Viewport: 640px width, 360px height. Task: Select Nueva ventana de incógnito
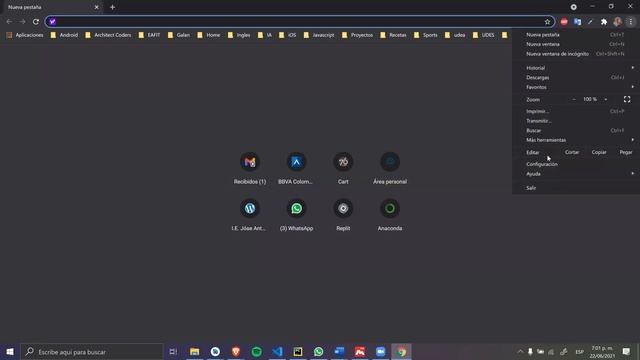(x=576, y=54)
